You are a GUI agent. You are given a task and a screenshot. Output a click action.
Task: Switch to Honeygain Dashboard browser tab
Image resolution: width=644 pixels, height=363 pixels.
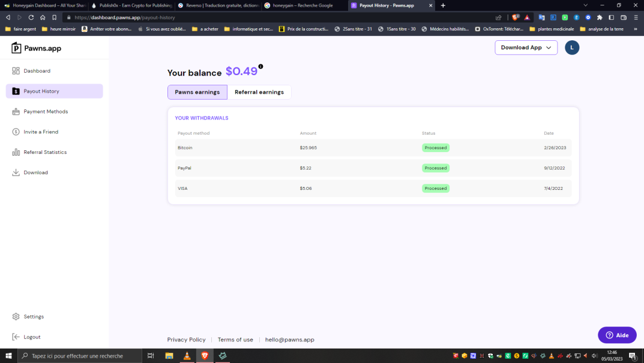pos(44,5)
